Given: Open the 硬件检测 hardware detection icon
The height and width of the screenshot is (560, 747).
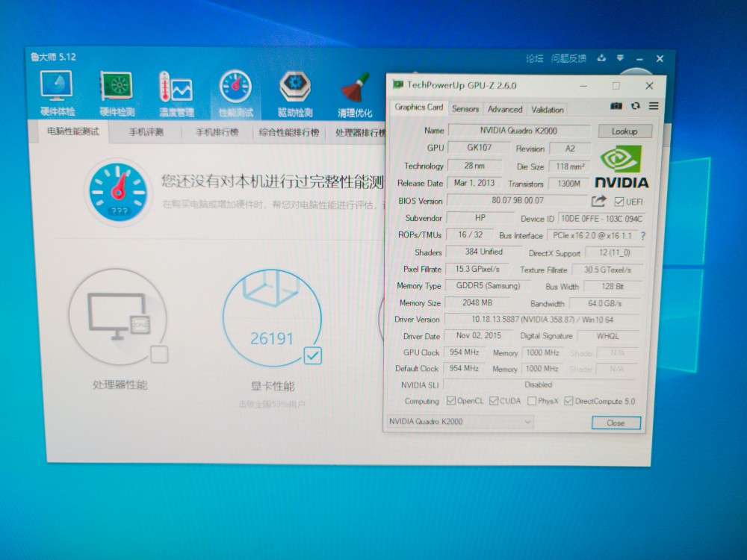Looking at the screenshot, I should point(117,93).
